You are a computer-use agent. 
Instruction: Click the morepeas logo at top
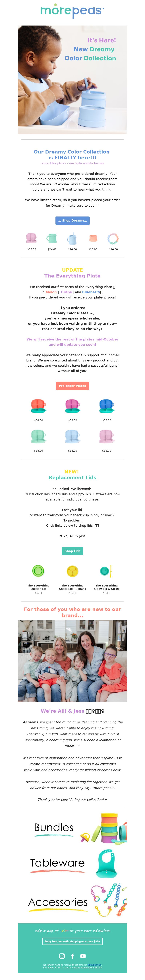pyautogui.click(x=72, y=11)
